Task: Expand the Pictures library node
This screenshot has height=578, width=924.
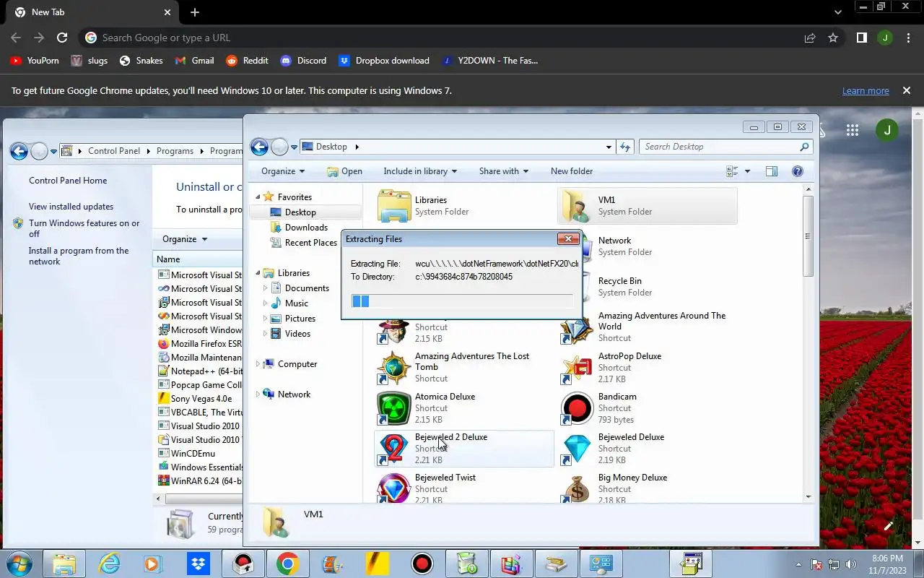Action: [x=265, y=319]
